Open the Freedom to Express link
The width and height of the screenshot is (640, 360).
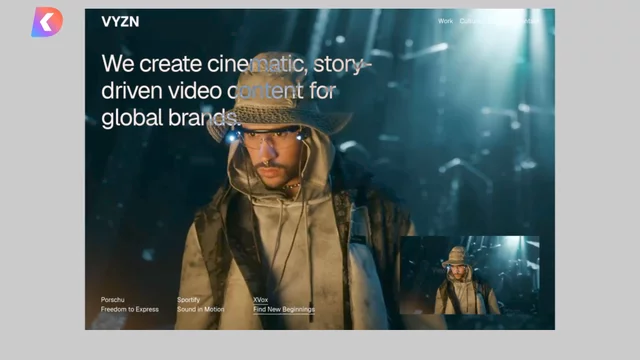pyautogui.click(x=130, y=309)
